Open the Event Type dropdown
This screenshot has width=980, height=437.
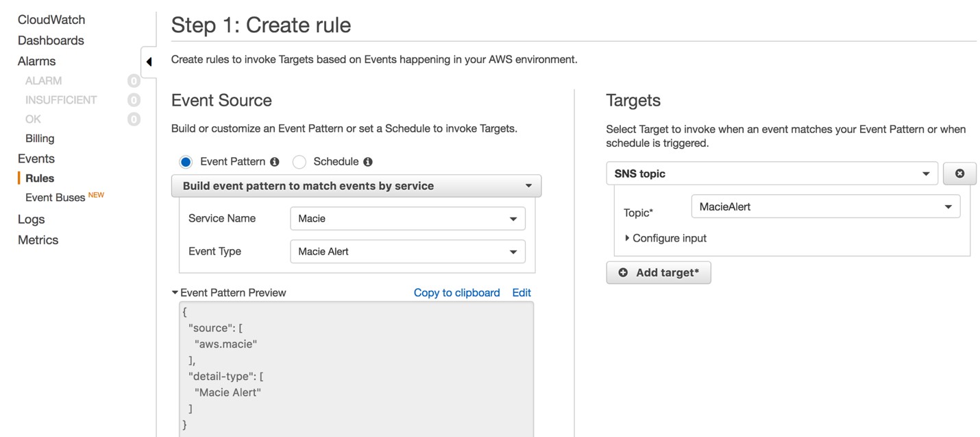408,251
